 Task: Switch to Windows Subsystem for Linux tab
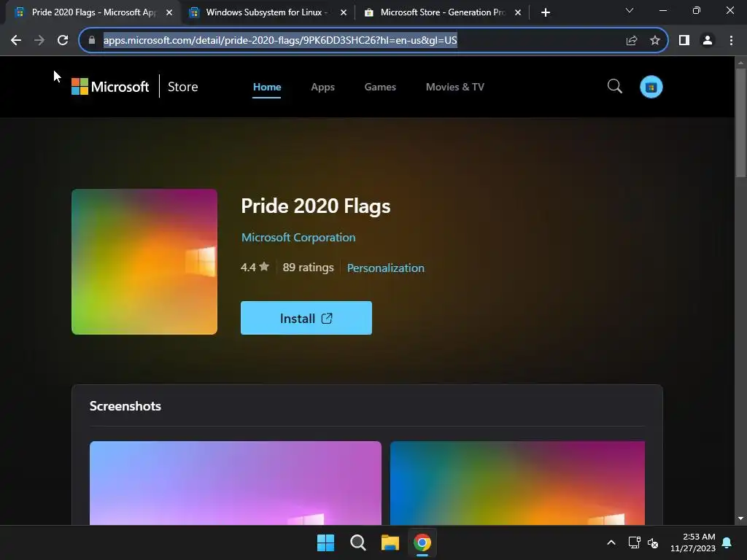(x=267, y=12)
